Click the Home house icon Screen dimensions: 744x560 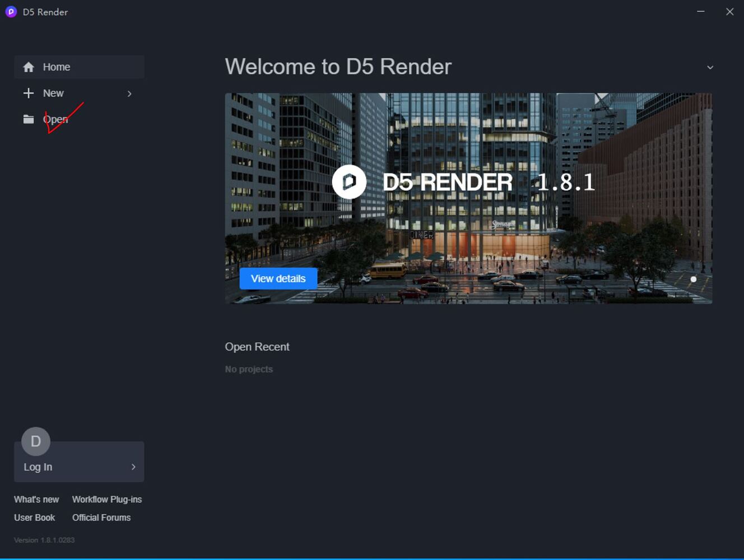point(29,67)
